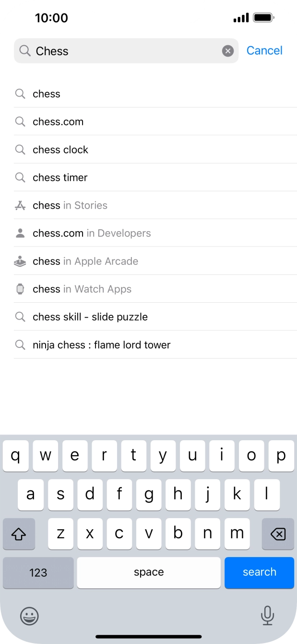Tap the magnifying glass inside the search bar
The image size is (297, 644).
(24, 50)
